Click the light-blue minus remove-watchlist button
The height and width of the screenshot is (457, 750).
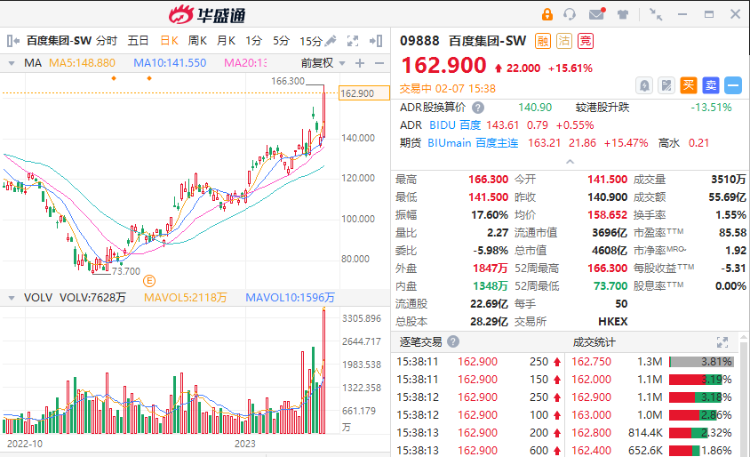click(x=733, y=86)
